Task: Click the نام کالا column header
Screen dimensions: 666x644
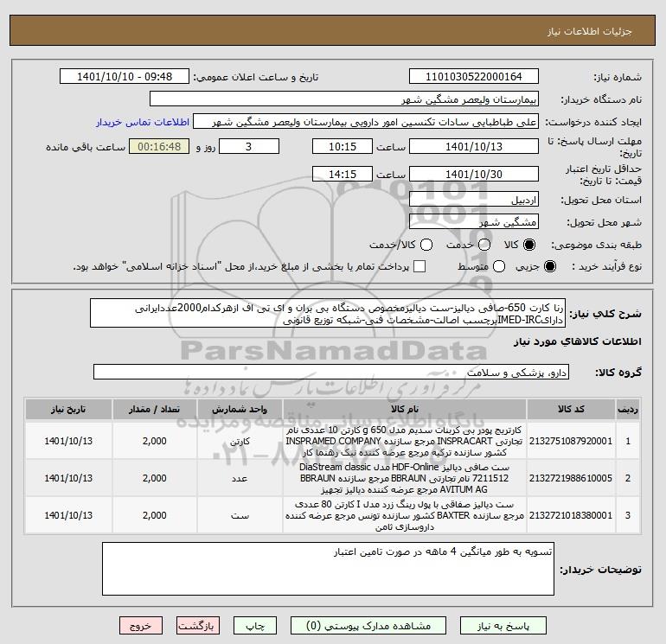Action: click(x=405, y=409)
